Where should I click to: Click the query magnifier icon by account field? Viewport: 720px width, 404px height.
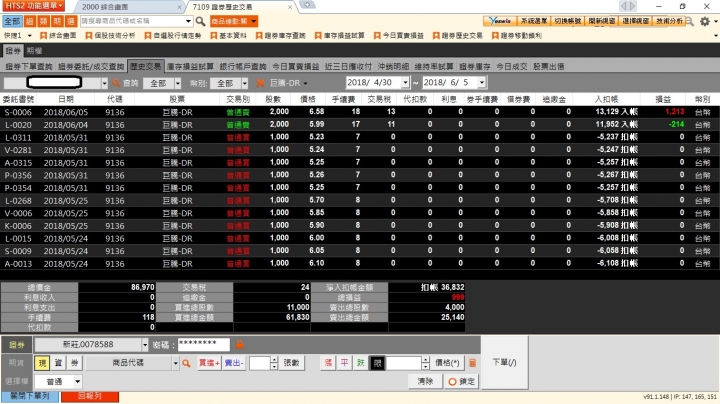116,83
